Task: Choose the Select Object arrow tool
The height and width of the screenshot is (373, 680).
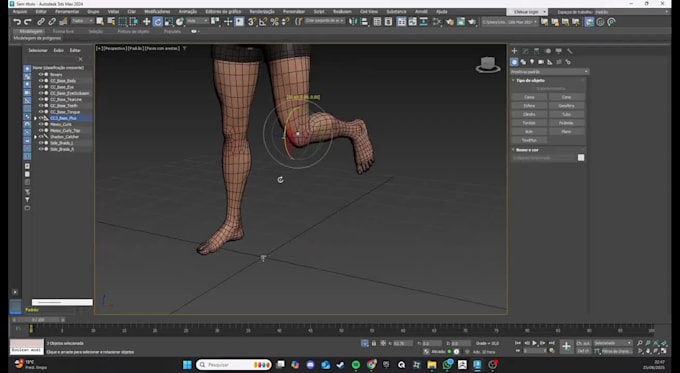Action: tap(100, 21)
